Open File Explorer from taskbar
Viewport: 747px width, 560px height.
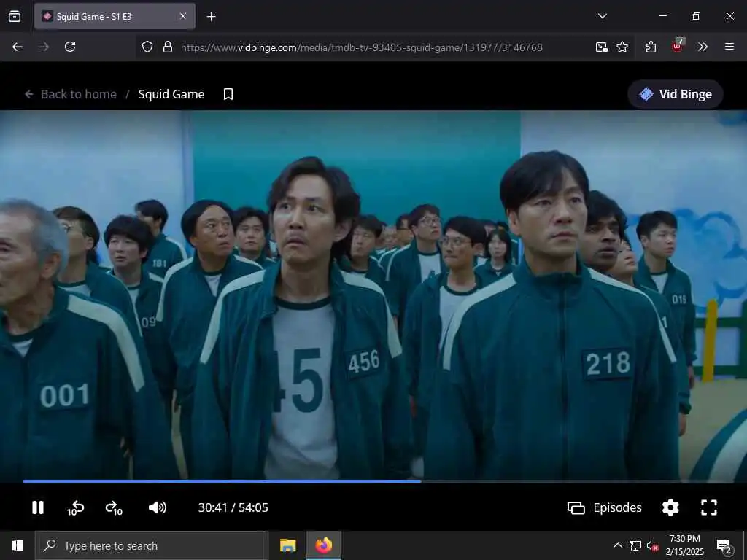[287, 545]
